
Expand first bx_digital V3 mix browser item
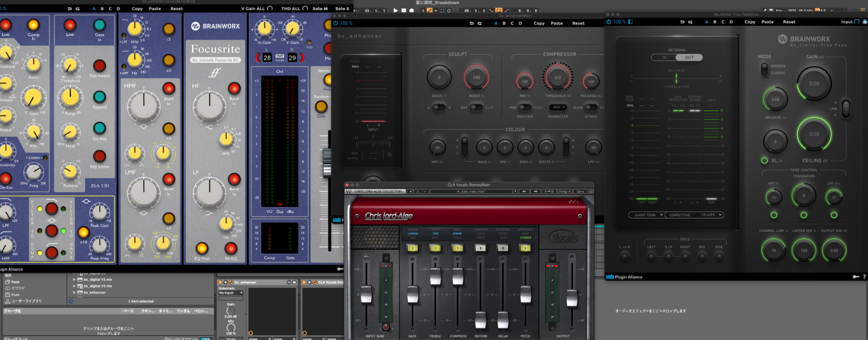(x=74, y=280)
